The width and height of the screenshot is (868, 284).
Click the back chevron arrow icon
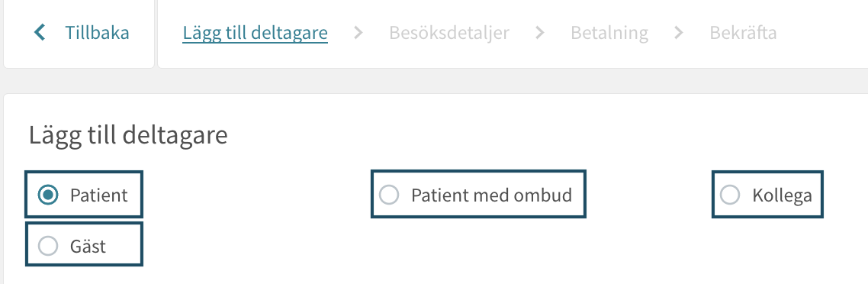40,33
